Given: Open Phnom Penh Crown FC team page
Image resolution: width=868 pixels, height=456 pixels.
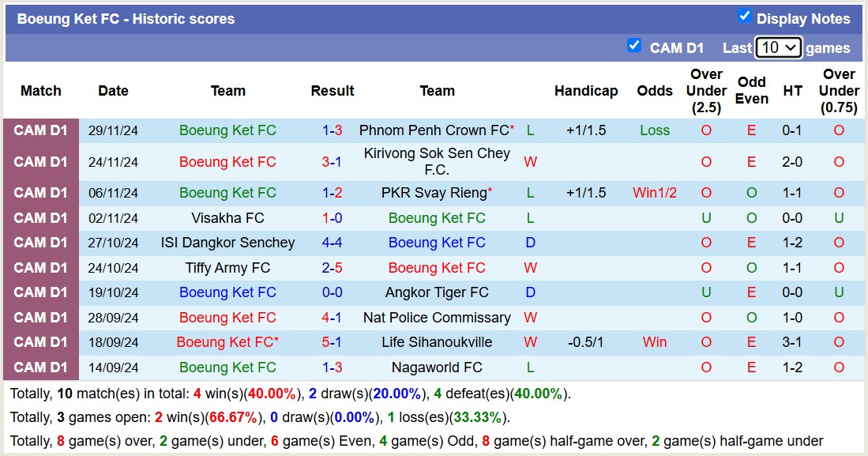Looking at the screenshot, I should coord(433,130).
